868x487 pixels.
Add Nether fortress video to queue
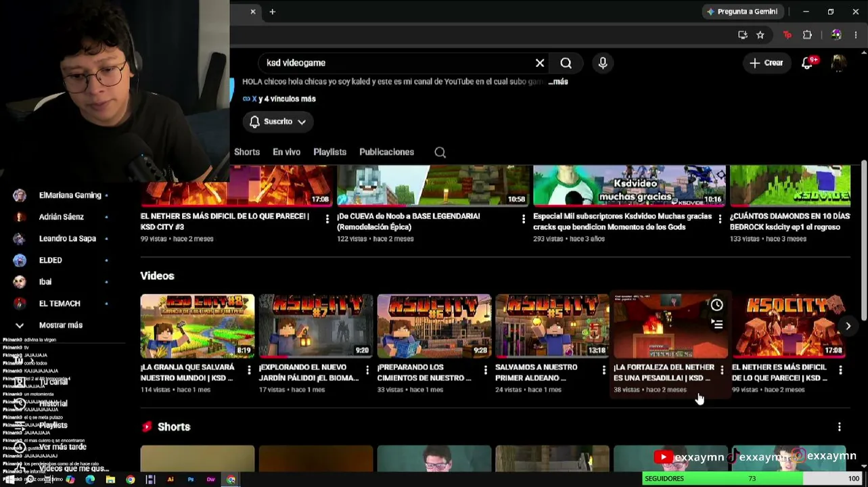[x=716, y=325]
